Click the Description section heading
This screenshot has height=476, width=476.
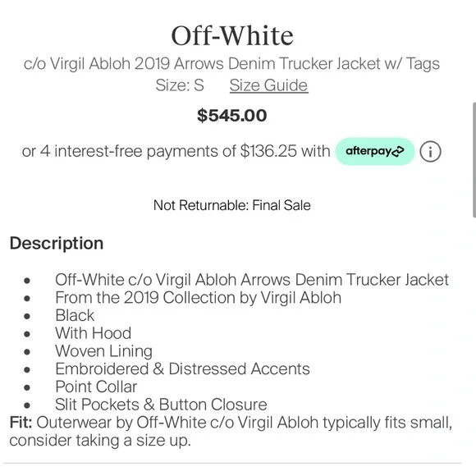(x=57, y=243)
